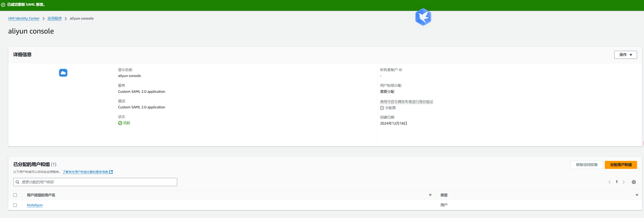Focus the 搜索分配的用户或组 search field
644x218 pixels.
coord(95,182)
